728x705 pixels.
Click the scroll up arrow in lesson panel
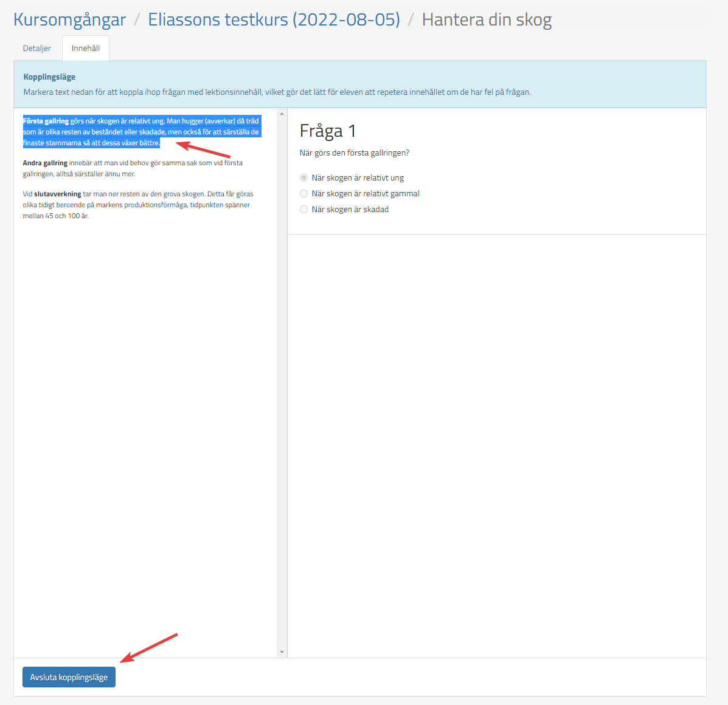pyautogui.click(x=282, y=114)
